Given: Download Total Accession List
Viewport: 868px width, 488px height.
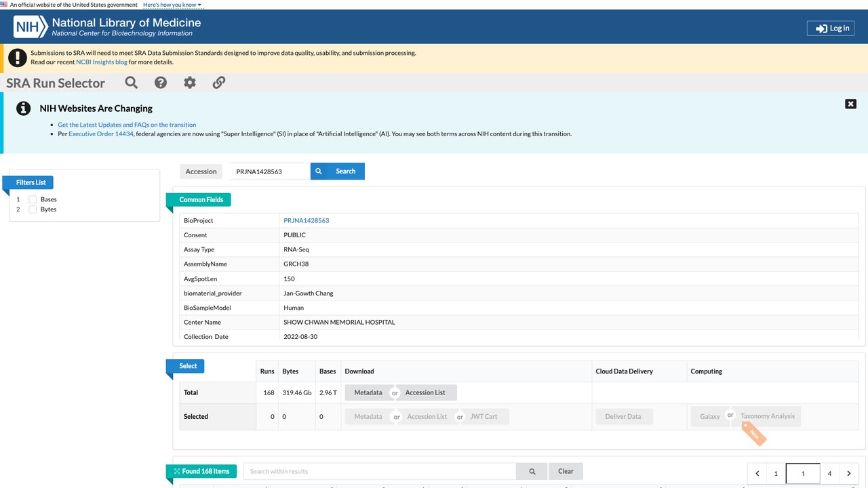Looking at the screenshot, I should tap(425, 392).
